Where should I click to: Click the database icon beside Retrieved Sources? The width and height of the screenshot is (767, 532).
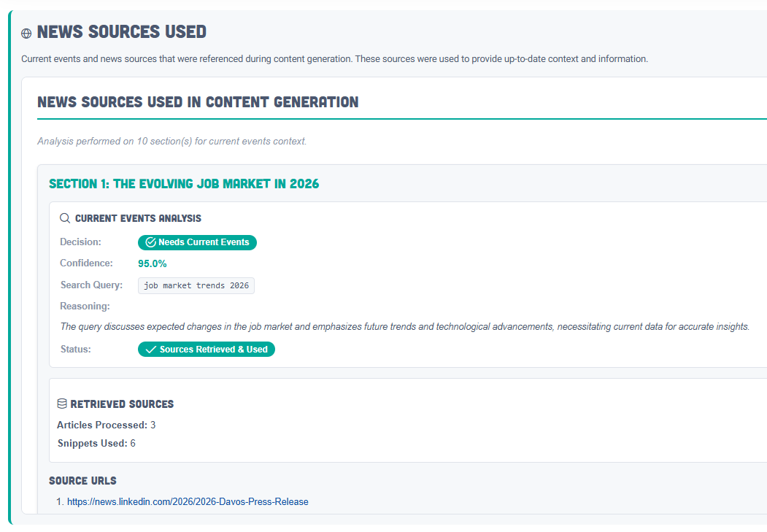click(62, 404)
